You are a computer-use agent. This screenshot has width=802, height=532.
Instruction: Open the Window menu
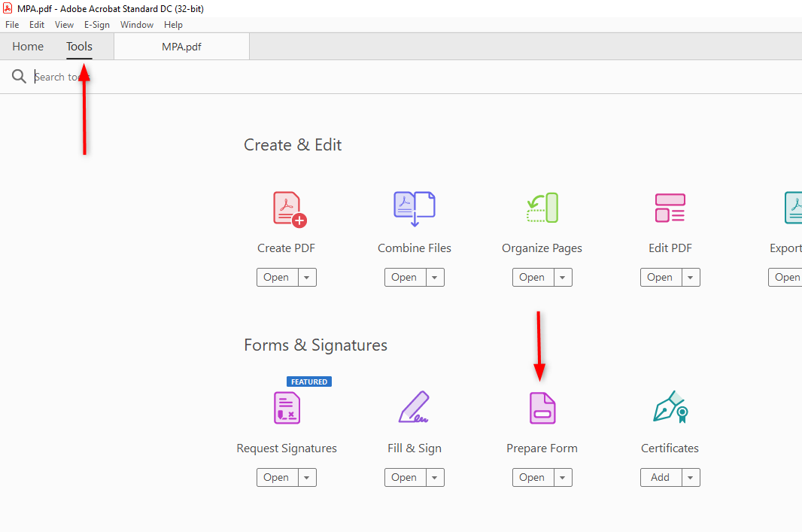pyautogui.click(x=137, y=25)
